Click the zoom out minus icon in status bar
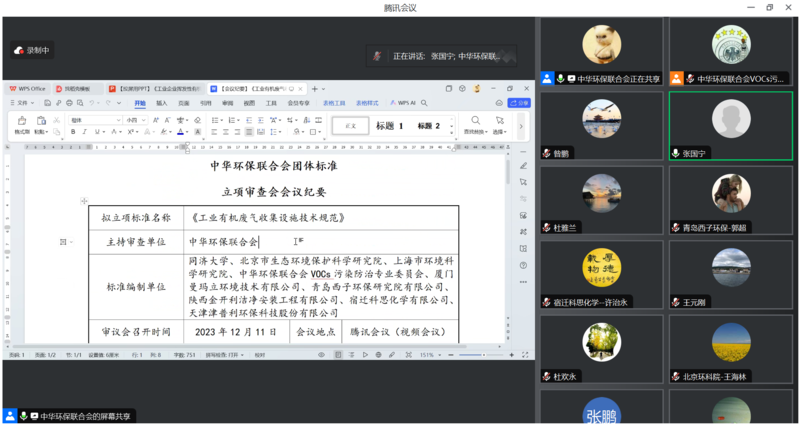This screenshot has width=800, height=425. pos(451,355)
